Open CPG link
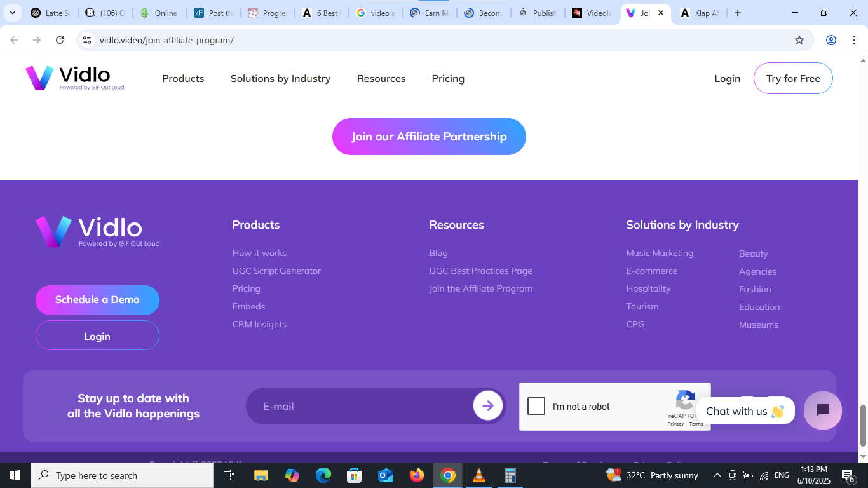Viewport: 868px width, 488px height. 635,324
